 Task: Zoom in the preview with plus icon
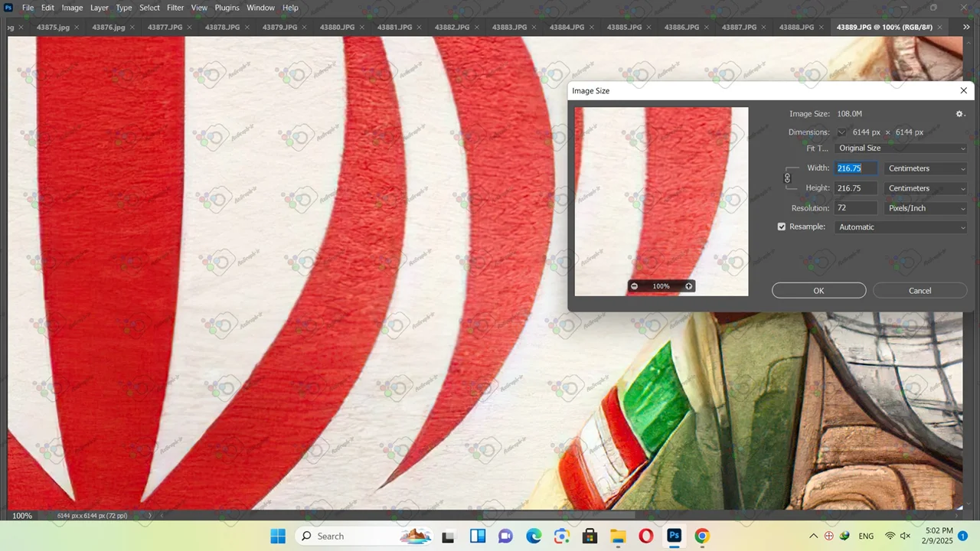(688, 286)
